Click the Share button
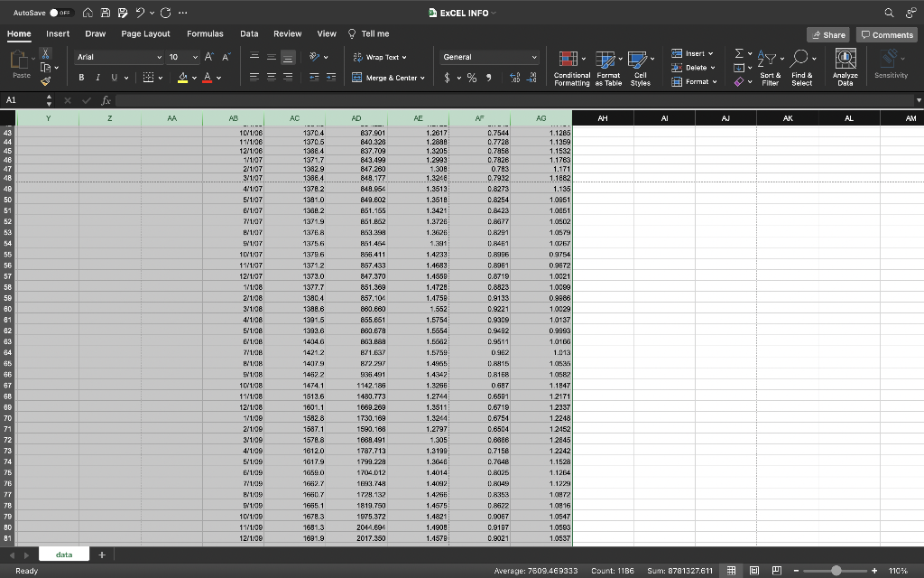The height and width of the screenshot is (578, 924). 827,33
